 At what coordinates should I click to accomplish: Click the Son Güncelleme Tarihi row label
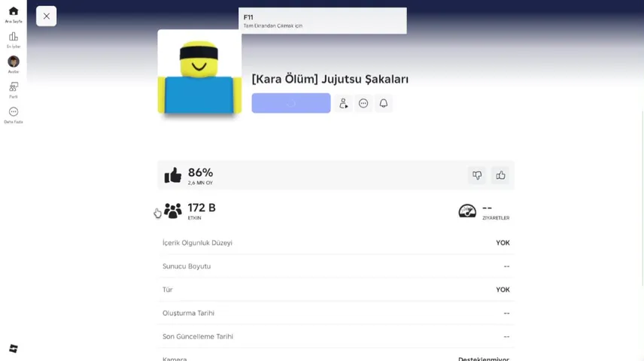tap(198, 336)
